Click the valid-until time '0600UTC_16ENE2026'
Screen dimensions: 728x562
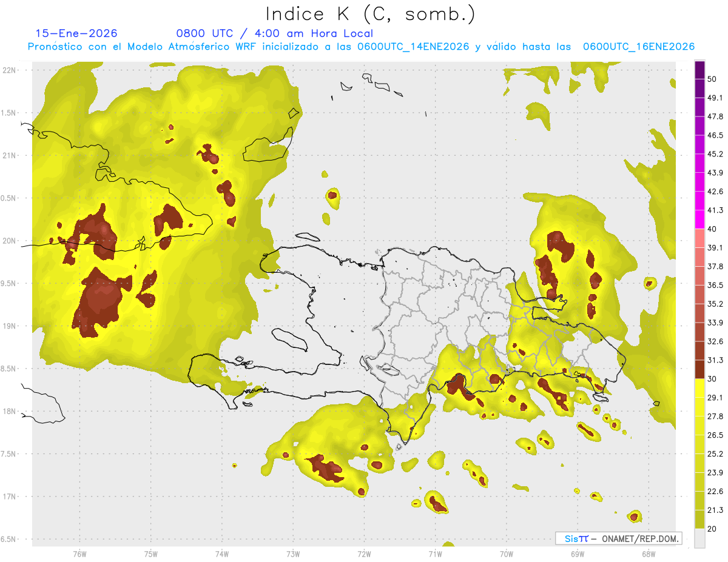pyautogui.click(x=638, y=47)
